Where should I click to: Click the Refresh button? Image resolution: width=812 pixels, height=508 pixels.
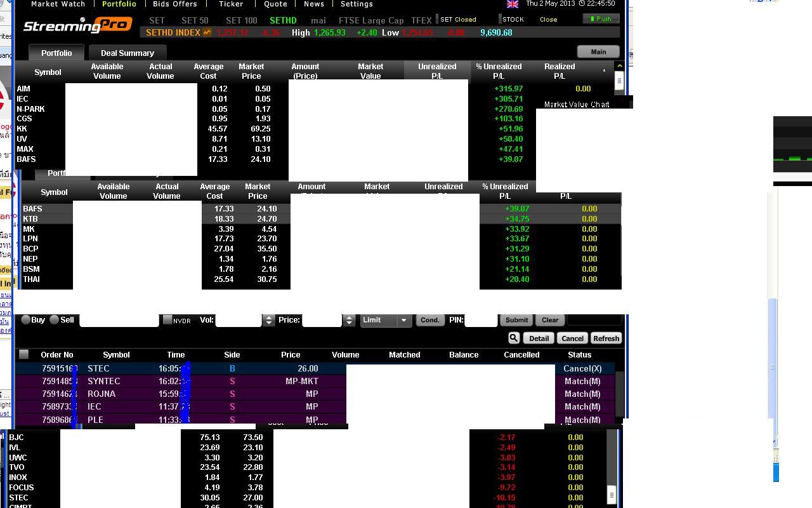[x=606, y=338]
